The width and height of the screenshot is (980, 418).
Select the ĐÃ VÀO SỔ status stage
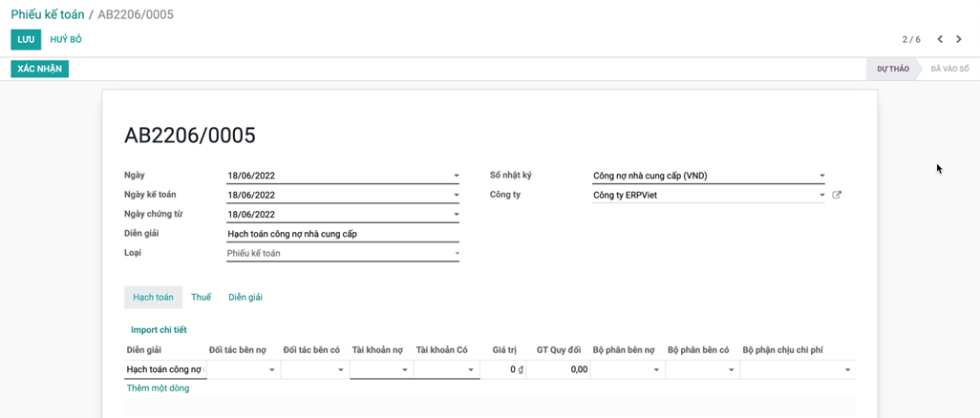tap(950, 69)
